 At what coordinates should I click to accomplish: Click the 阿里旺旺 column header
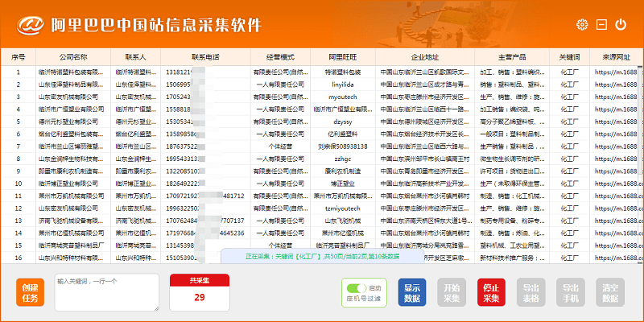point(343,57)
